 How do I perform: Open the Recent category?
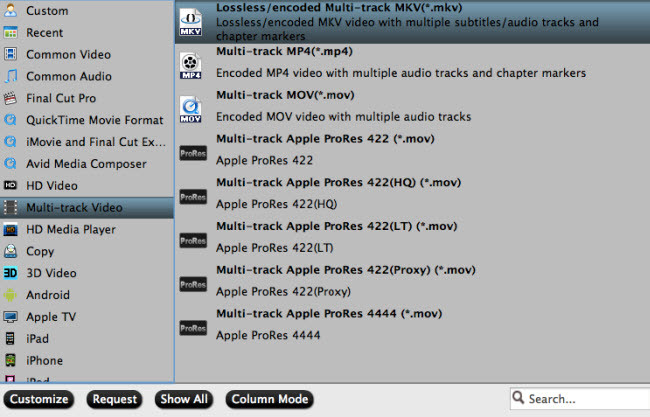[x=87, y=32]
